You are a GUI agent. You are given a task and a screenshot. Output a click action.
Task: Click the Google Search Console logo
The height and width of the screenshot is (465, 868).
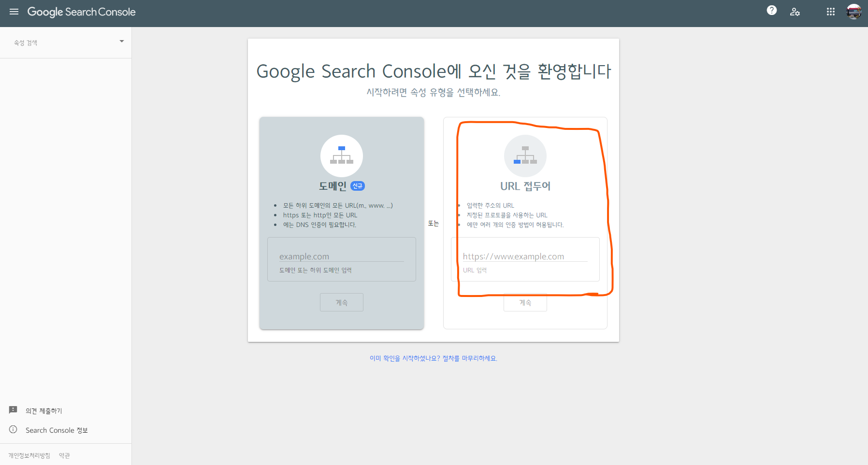point(81,12)
